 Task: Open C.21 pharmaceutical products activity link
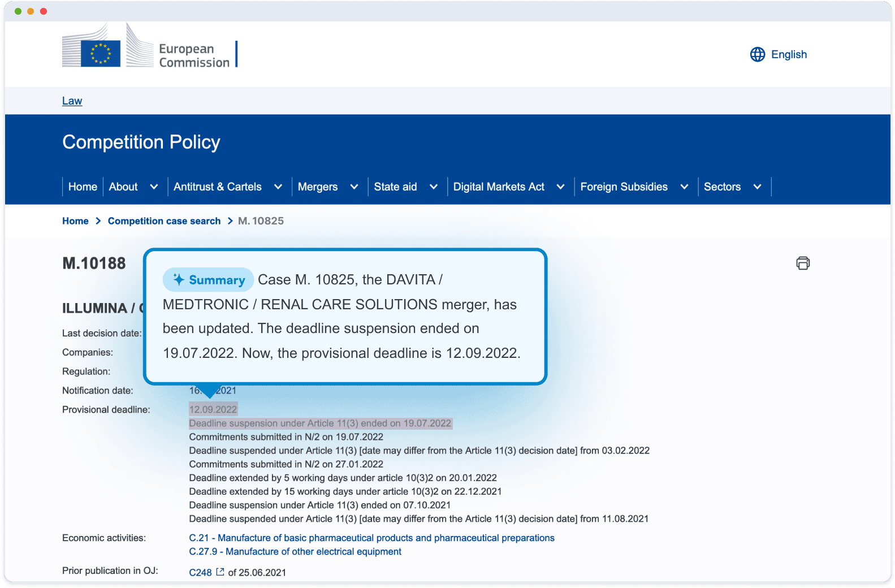coord(371,538)
